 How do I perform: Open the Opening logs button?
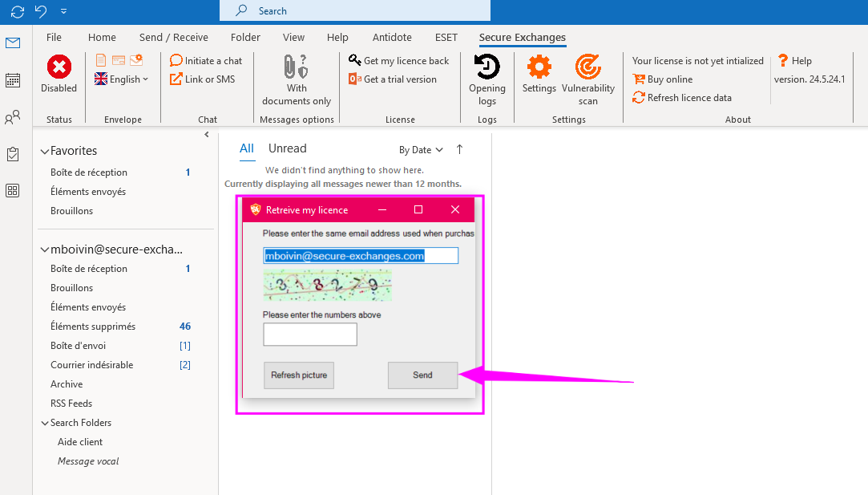coord(487,79)
